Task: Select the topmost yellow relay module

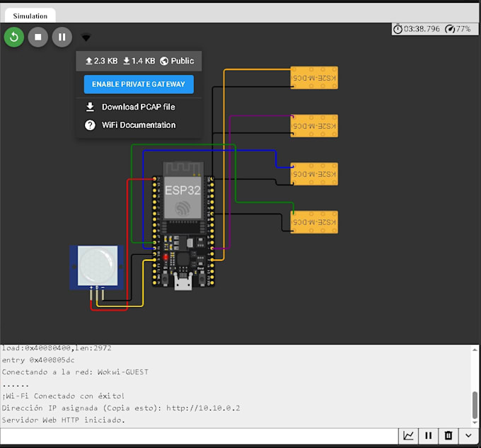Action: tap(314, 78)
